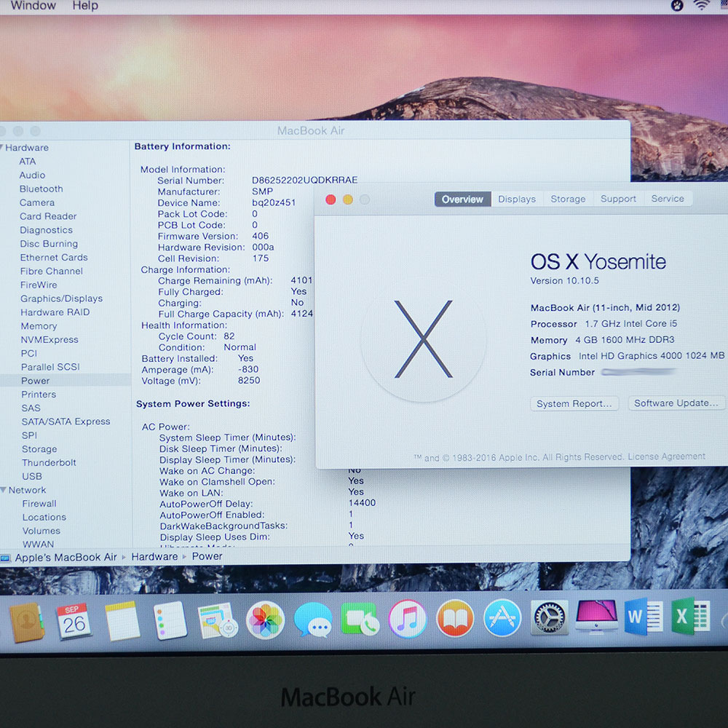Switch to the Overview tab
728x728 pixels.
pos(462,199)
